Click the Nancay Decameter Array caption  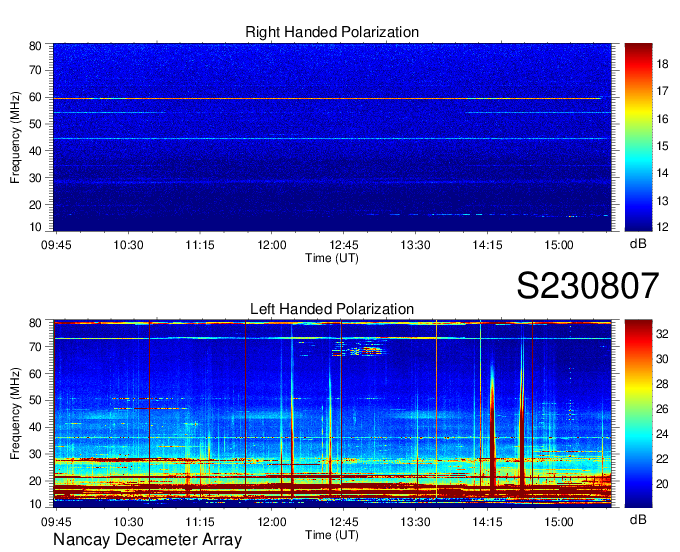[147, 540]
